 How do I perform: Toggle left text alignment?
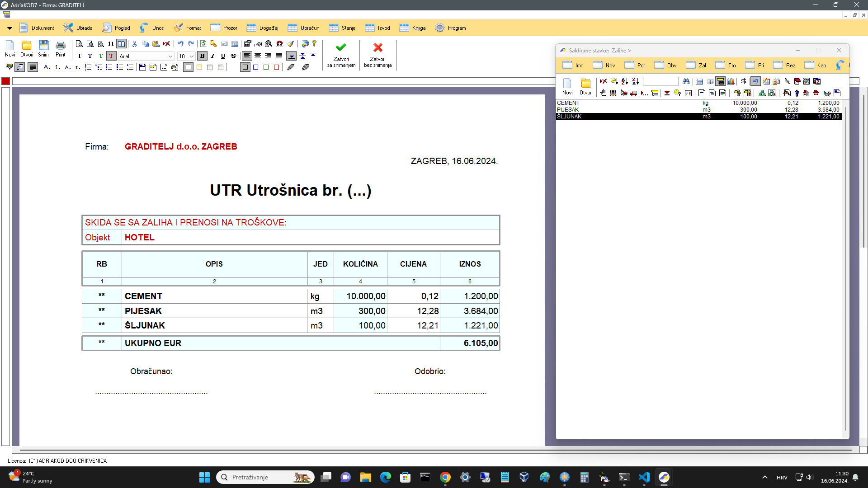tap(247, 56)
